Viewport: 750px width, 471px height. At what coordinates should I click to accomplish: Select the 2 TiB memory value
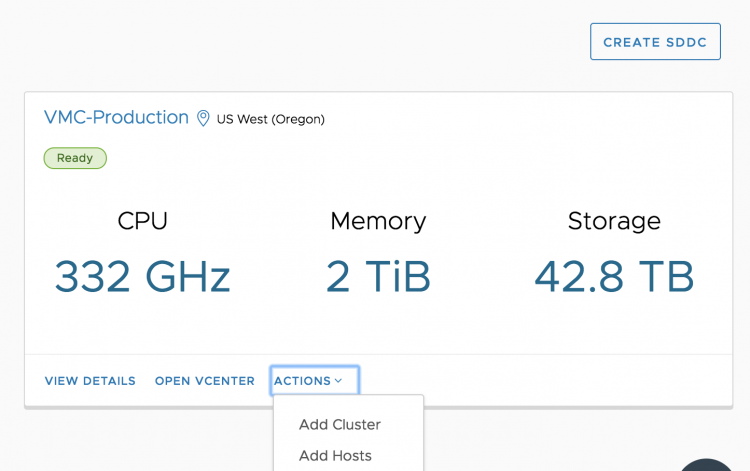click(378, 277)
